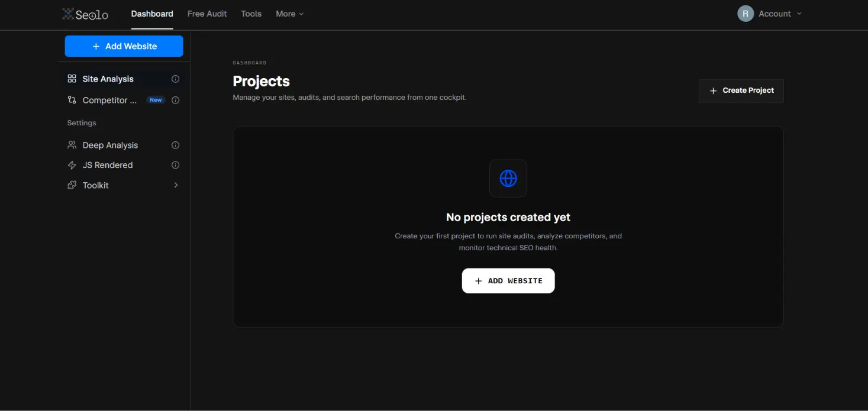Click the white ADD WEBSITE button
The image size is (868, 411).
pyautogui.click(x=508, y=281)
